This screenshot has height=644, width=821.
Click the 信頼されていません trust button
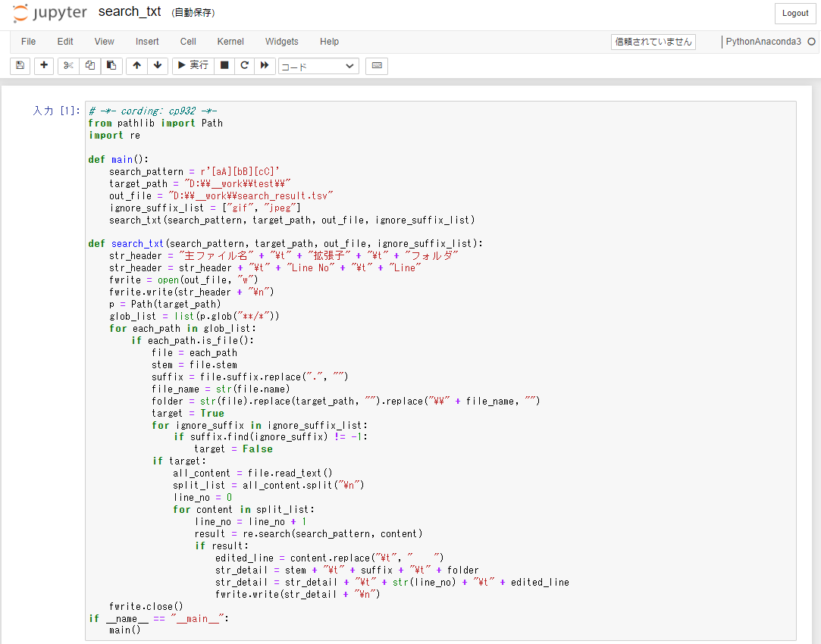point(653,42)
